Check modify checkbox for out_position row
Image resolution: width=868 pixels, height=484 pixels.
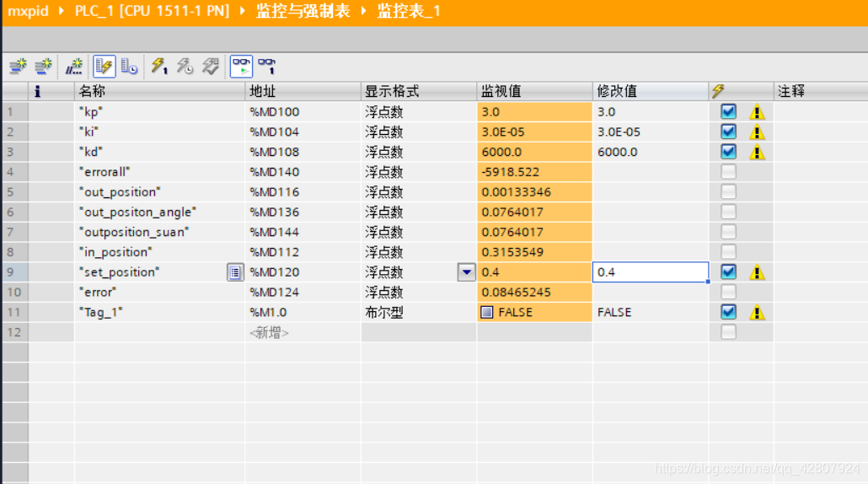[x=728, y=191]
